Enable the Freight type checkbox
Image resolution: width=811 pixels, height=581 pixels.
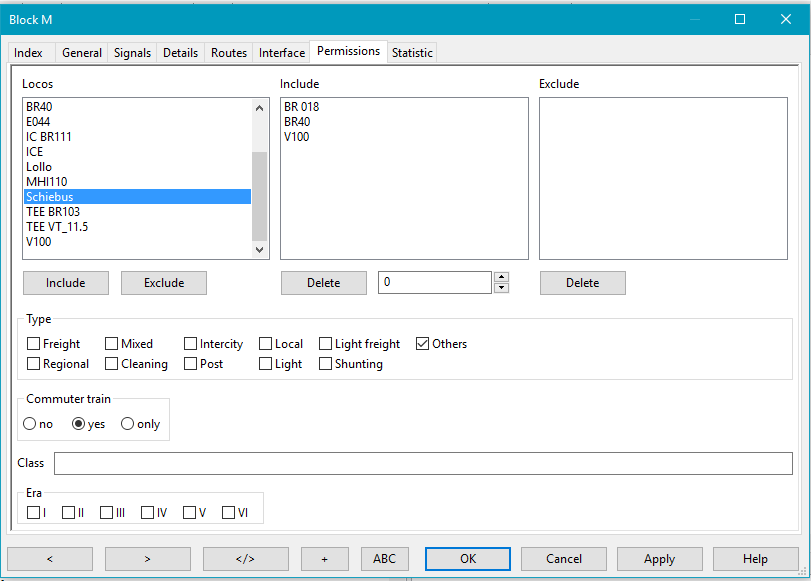pyautogui.click(x=34, y=344)
